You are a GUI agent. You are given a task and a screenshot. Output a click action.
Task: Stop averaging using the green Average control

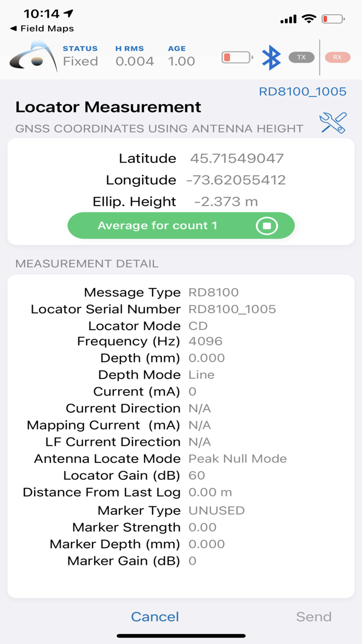coord(266,225)
